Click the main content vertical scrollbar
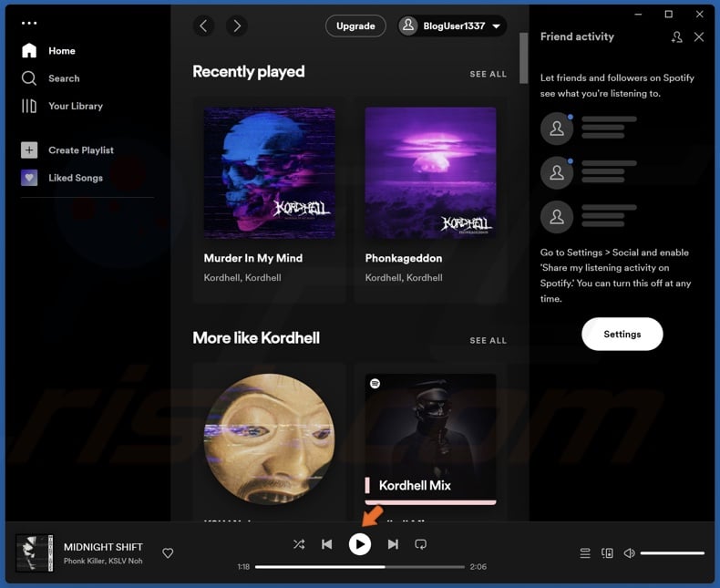720x588 pixels. click(x=523, y=58)
